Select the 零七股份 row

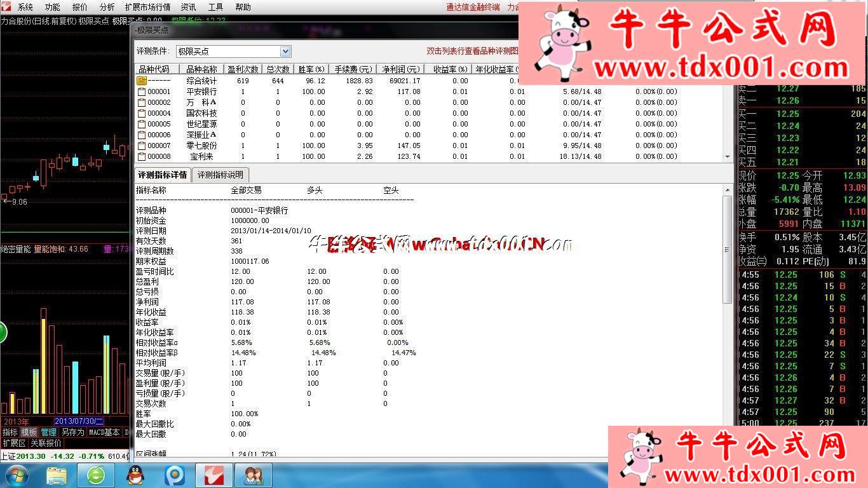[429, 146]
